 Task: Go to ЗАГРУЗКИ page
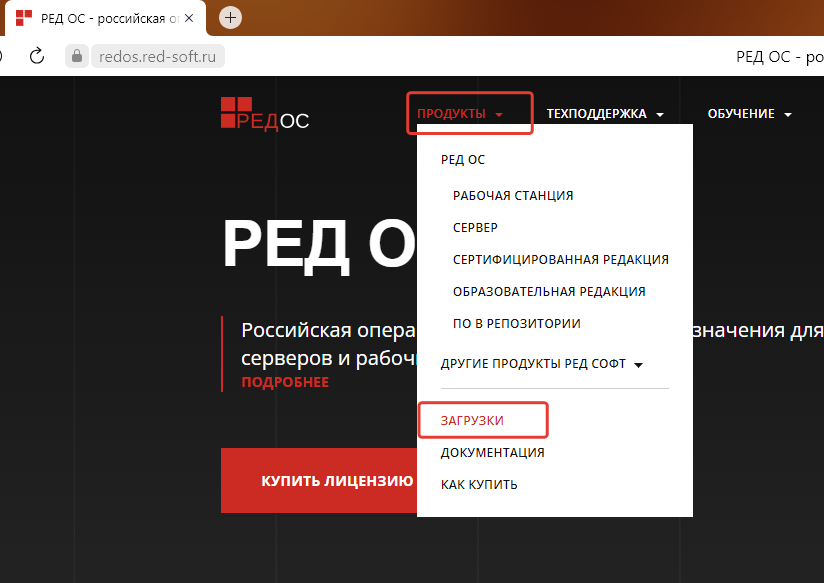tap(472, 421)
